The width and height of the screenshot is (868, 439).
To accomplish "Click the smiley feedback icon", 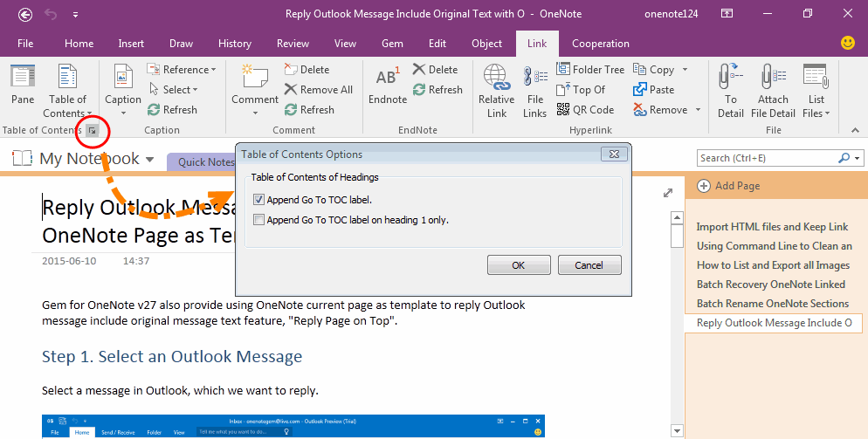I will tap(848, 43).
